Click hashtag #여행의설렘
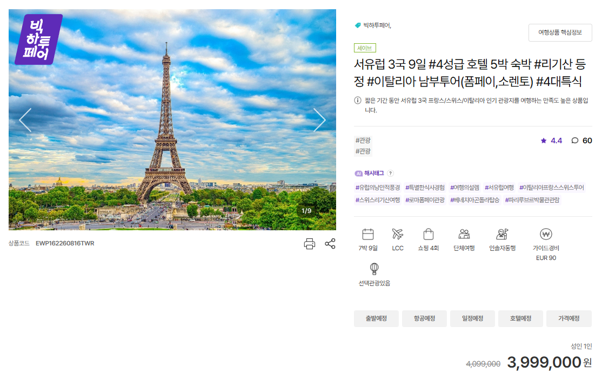The height and width of the screenshot is (373, 602). point(465,187)
